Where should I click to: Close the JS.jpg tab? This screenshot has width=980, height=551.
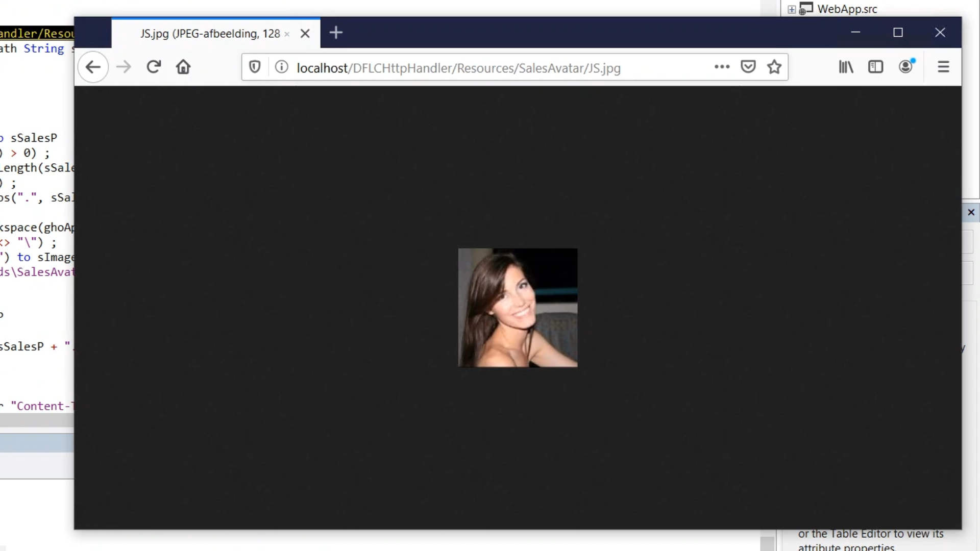coord(305,34)
